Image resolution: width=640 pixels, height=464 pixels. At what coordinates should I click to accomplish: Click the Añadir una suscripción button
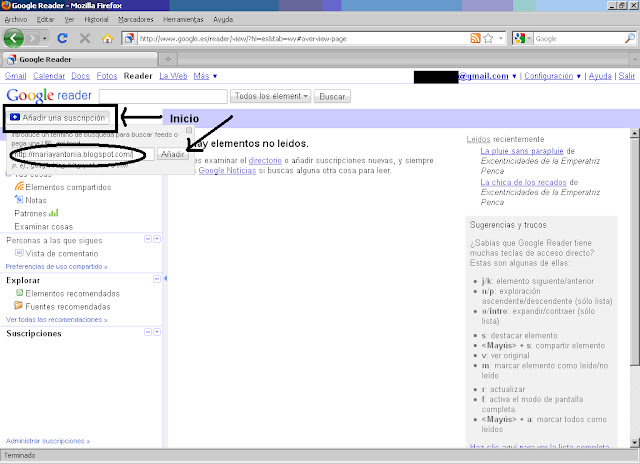(x=59, y=118)
